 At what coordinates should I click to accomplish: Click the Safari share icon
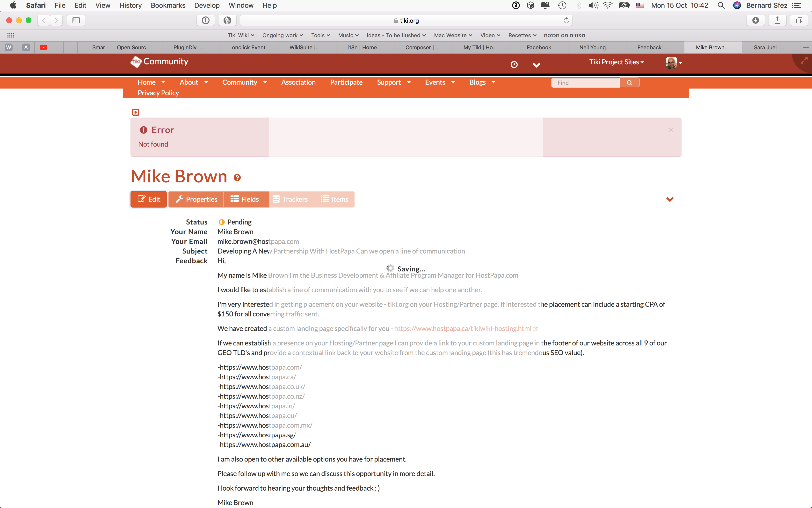click(x=777, y=21)
